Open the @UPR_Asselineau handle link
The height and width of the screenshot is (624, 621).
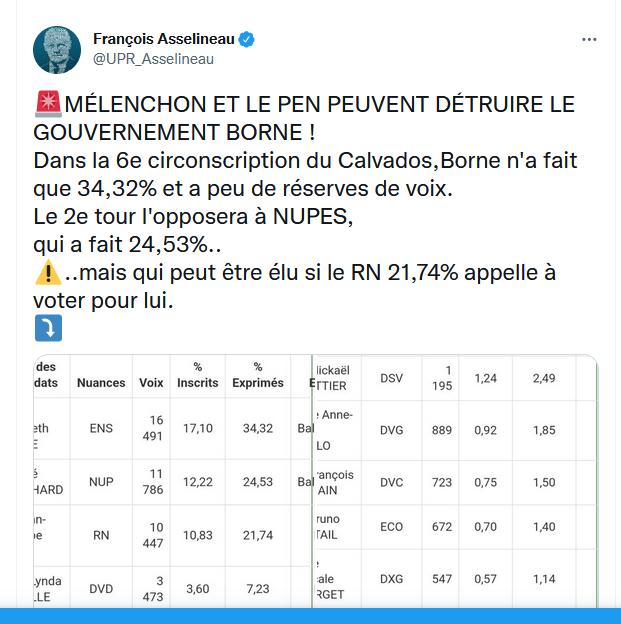pos(153,59)
